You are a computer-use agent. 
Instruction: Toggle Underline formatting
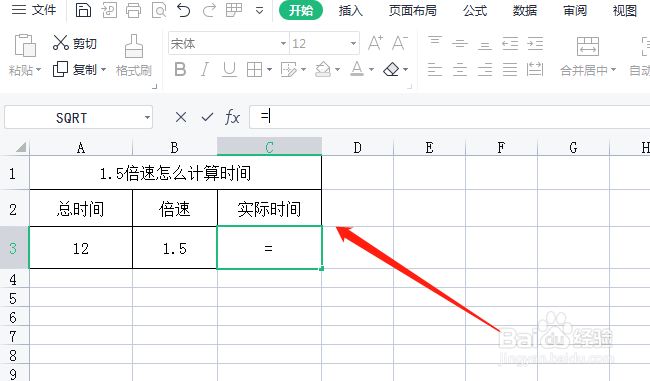tap(229, 69)
